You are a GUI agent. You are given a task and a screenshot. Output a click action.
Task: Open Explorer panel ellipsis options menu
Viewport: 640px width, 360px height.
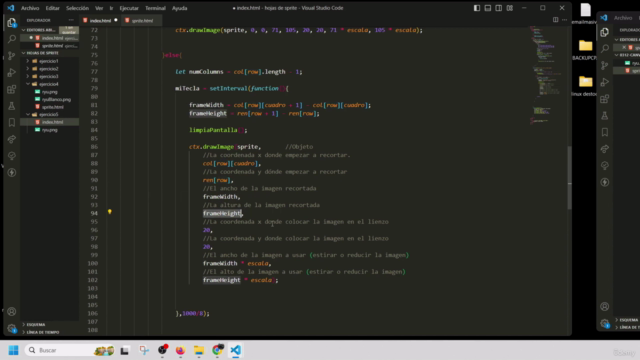point(71,20)
